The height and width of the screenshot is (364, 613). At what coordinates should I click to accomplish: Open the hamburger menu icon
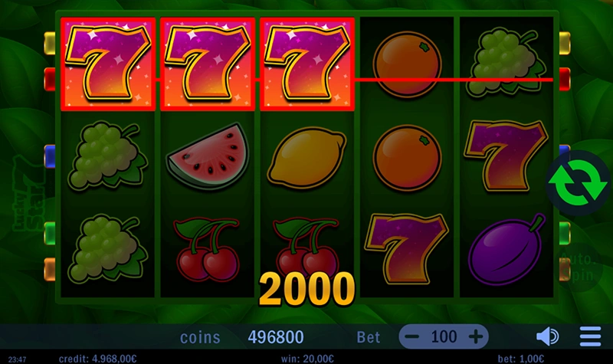click(x=590, y=336)
